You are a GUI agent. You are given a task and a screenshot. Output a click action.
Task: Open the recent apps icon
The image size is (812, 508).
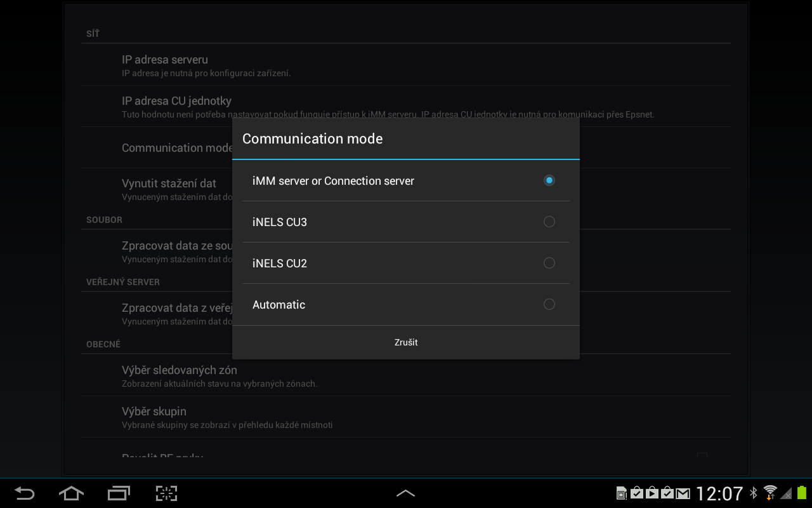pyautogui.click(x=119, y=493)
